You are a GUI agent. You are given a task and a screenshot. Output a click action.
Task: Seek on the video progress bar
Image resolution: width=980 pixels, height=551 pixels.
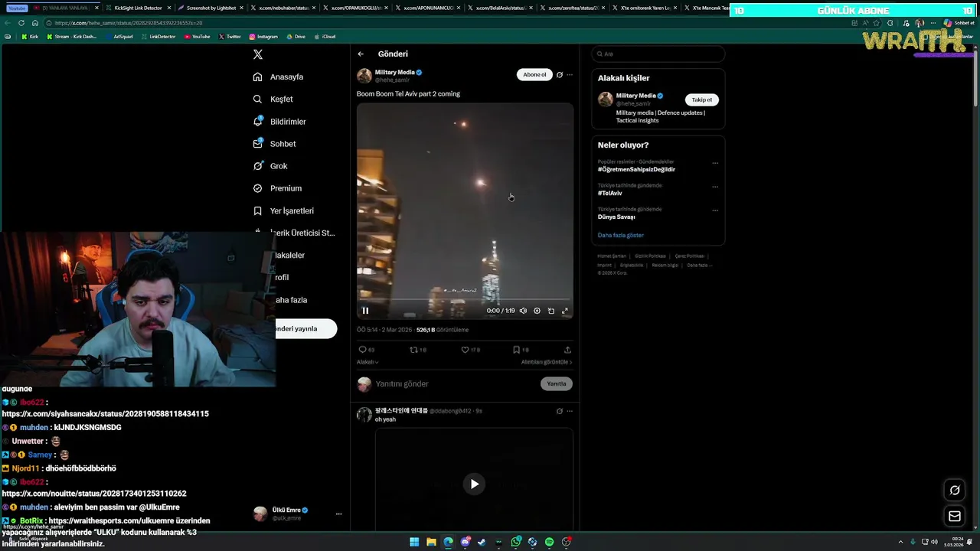pos(465,299)
